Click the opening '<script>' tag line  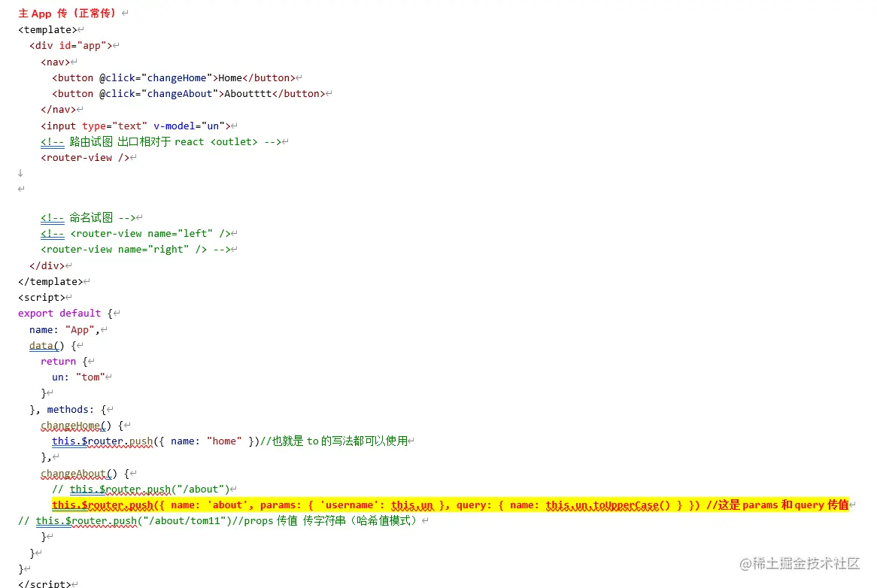[x=41, y=297]
